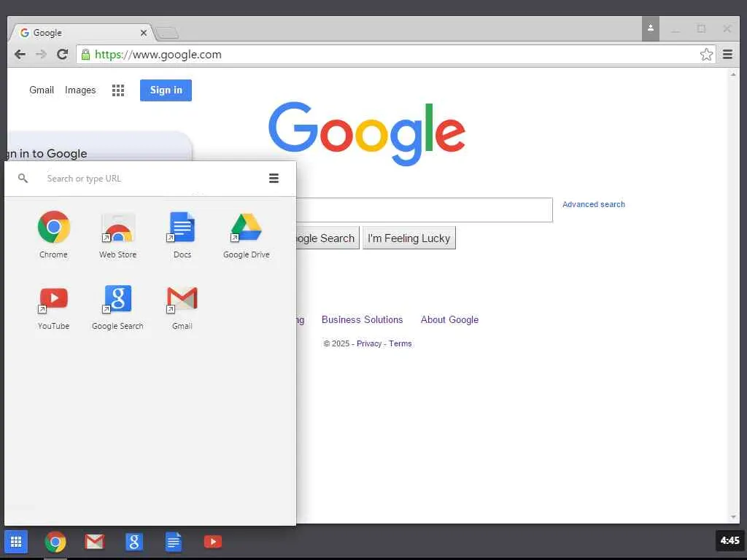747x560 pixels.
Task: Click the launcher search magnifier icon
Action: click(23, 178)
